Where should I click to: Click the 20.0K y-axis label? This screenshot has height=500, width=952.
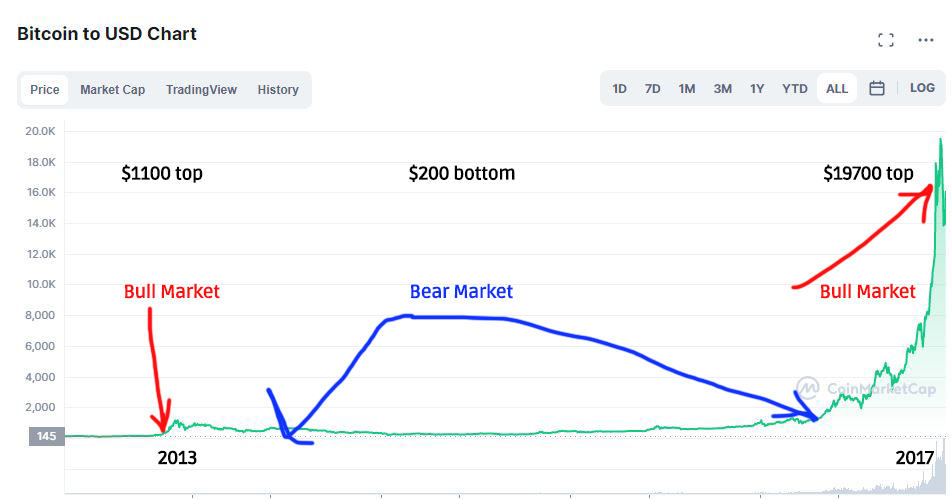coord(40,131)
